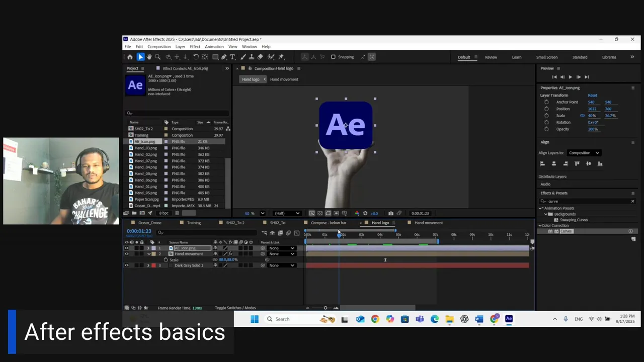Switch to the Ocean_Drone timeline tab
The image size is (644, 362).
coord(150,223)
